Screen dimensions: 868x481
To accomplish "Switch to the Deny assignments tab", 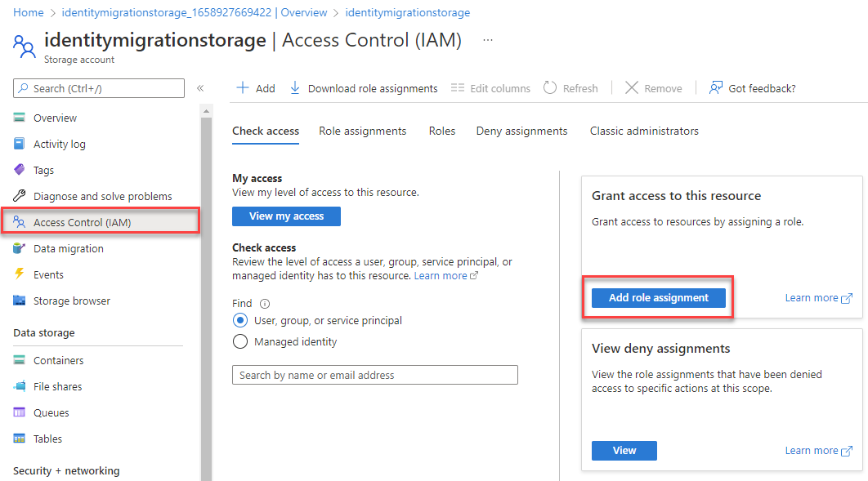I will tap(521, 131).
